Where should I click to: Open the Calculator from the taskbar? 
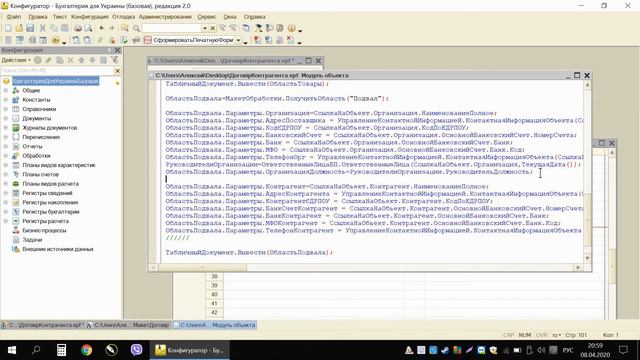(62, 350)
